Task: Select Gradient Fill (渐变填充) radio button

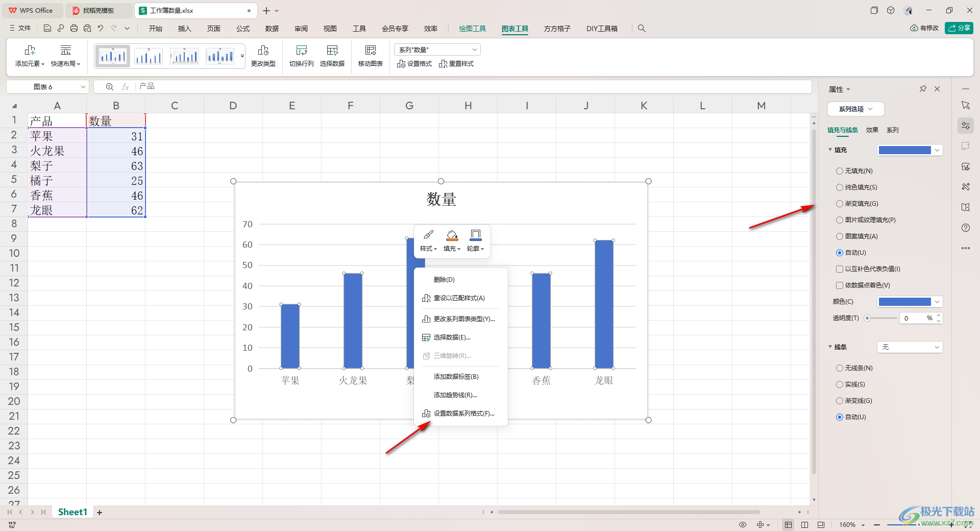Action: click(x=839, y=204)
